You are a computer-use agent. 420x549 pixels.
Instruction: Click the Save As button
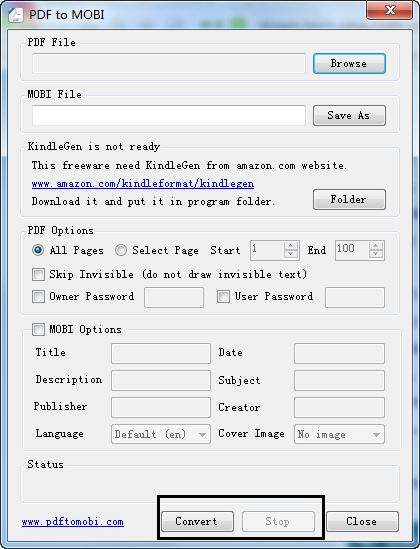coord(349,115)
